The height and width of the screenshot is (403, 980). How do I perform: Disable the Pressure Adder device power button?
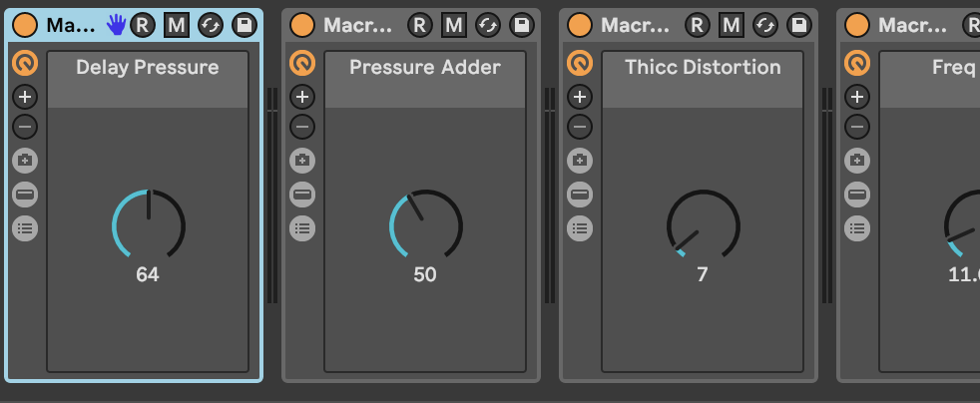(x=303, y=25)
